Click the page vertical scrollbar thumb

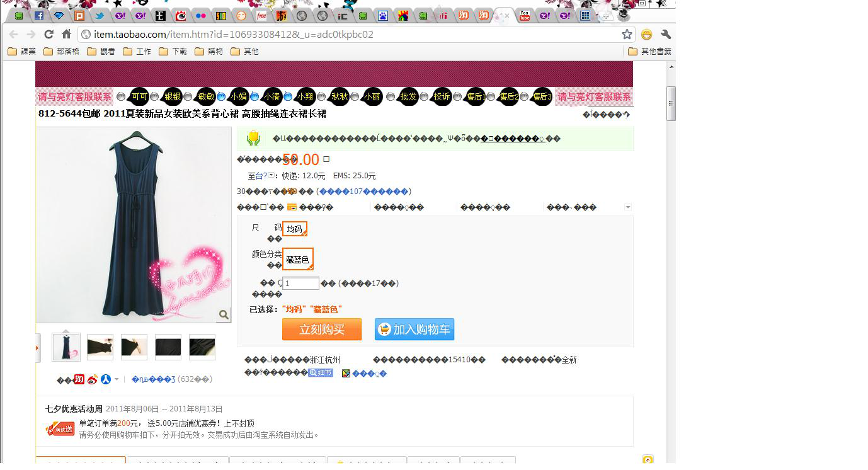pyautogui.click(x=671, y=103)
